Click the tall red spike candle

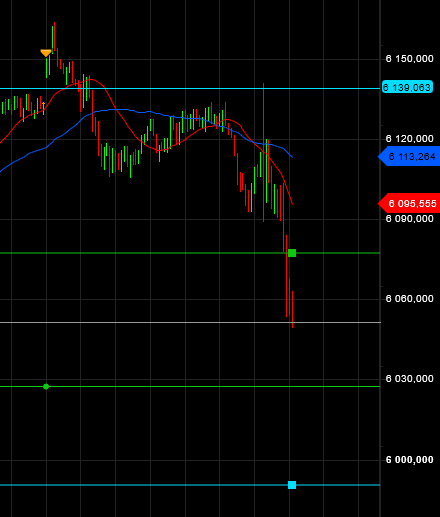[263, 152]
